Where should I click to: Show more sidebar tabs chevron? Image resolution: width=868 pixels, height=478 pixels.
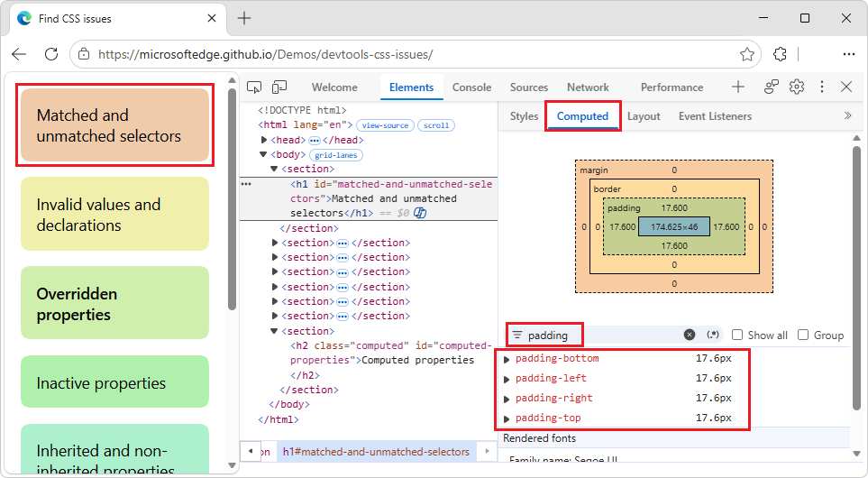847,115
